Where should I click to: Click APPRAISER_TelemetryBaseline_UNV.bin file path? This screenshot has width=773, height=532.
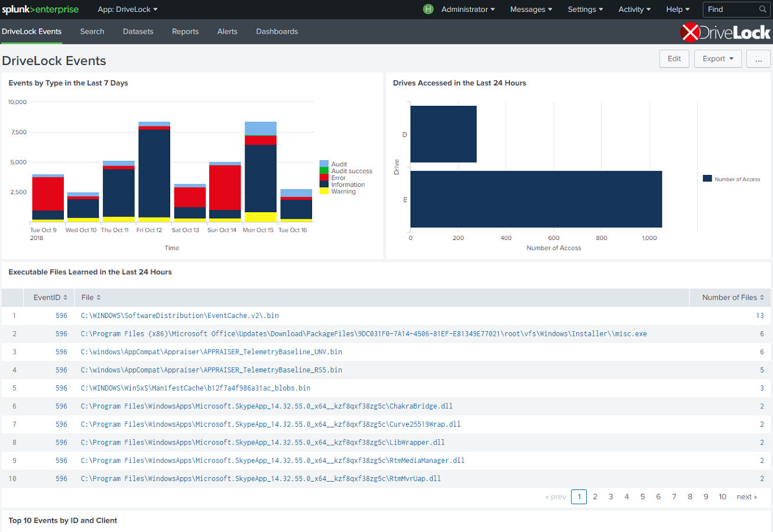[212, 352]
